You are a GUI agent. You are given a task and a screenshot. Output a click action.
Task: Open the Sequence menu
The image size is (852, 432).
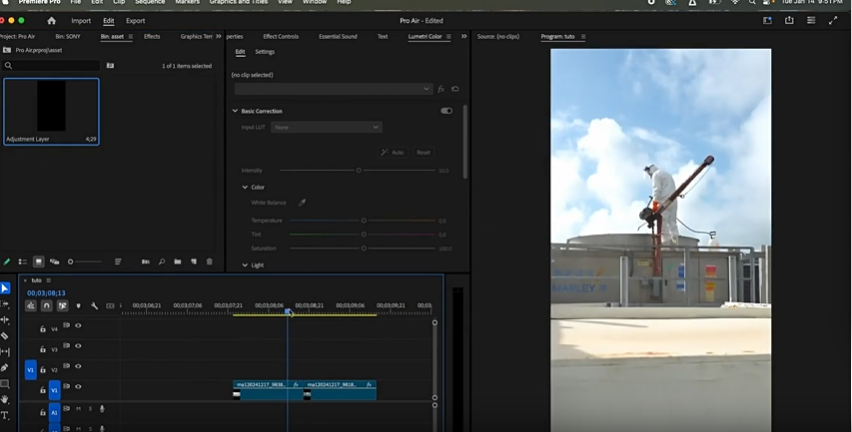point(149,3)
